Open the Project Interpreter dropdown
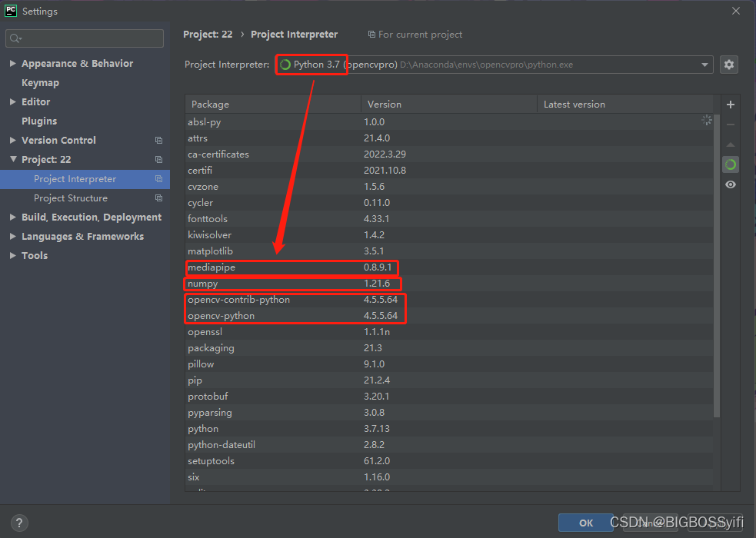The image size is (756, 538). click(x=704, y=65)
